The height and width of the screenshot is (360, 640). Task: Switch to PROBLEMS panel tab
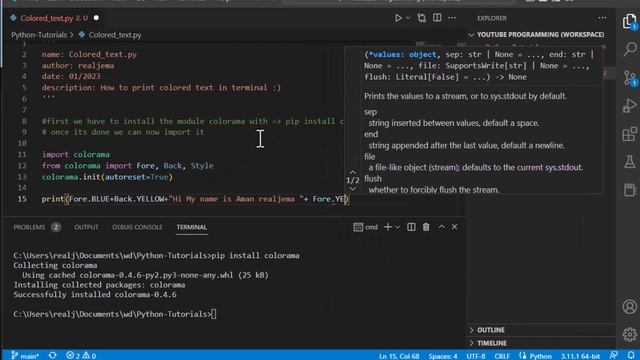29,227
